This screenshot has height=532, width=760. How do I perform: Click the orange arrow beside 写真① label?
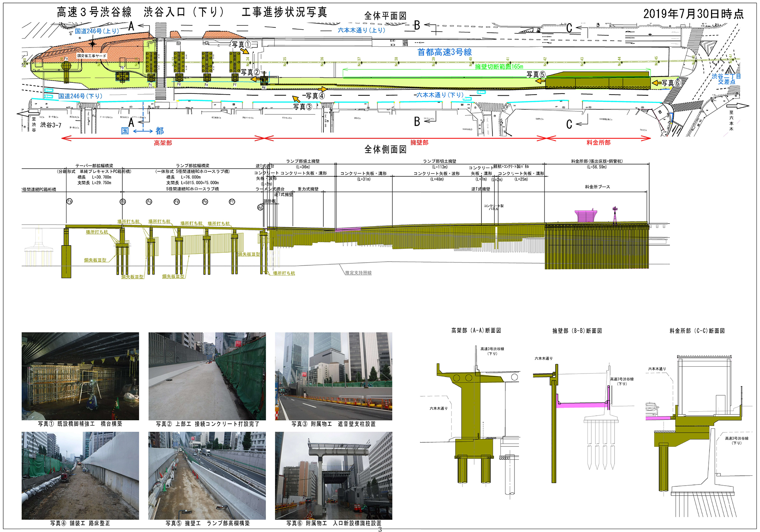[245, 51]
